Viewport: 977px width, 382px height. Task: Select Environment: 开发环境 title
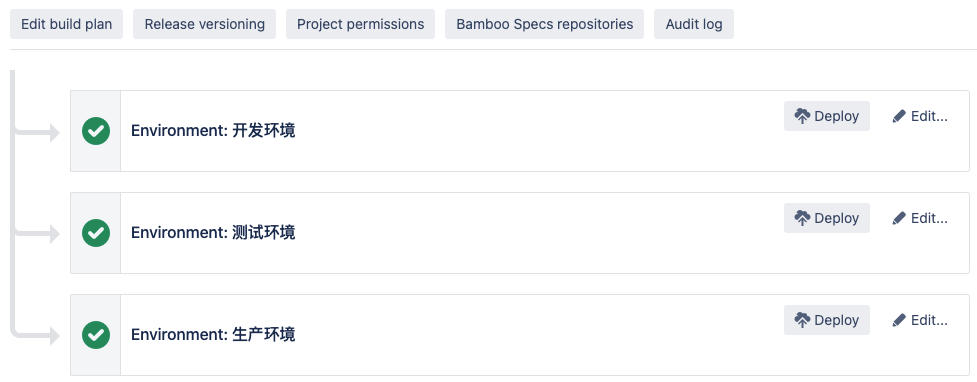[x=213, y=131]
